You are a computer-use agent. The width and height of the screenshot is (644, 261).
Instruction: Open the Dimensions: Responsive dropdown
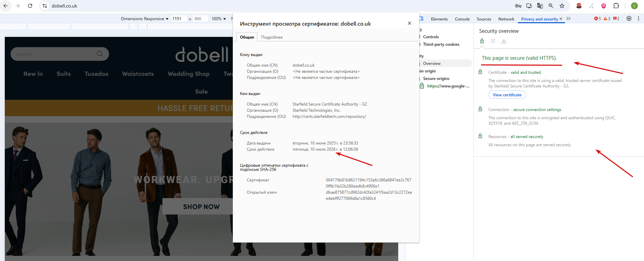145,19
